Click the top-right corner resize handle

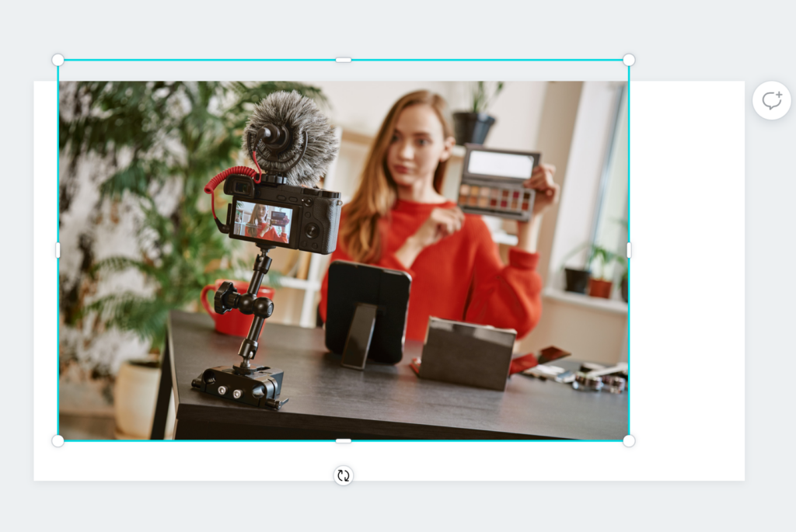[629, 60]
